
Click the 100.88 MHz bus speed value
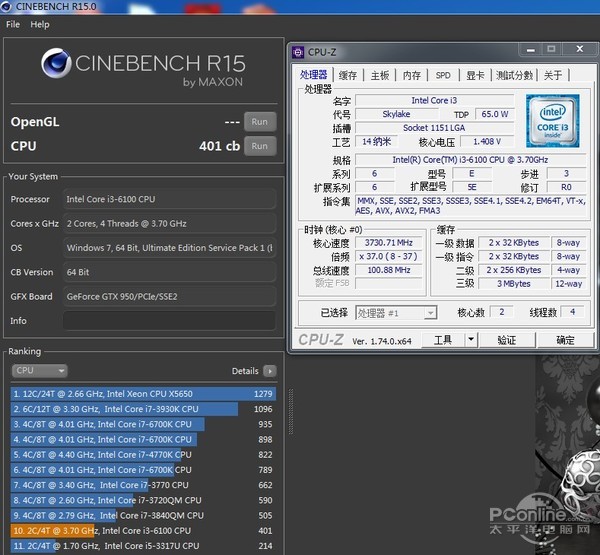click(388, 270)
